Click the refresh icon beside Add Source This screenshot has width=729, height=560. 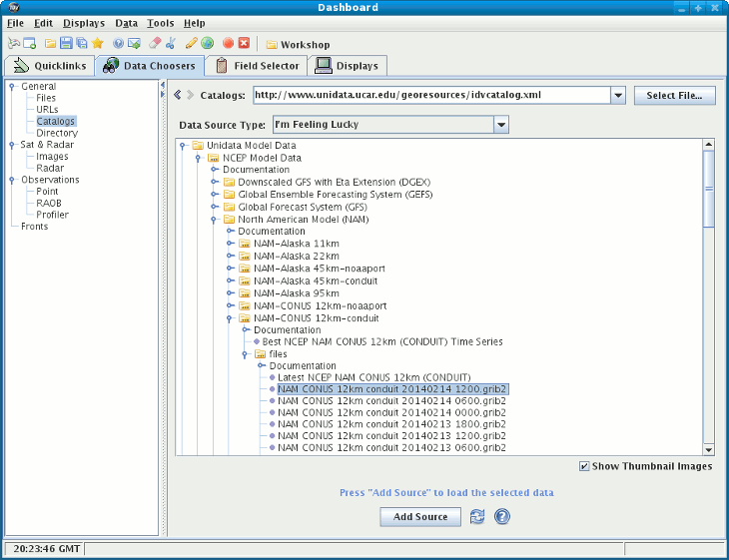coord(477,516)
